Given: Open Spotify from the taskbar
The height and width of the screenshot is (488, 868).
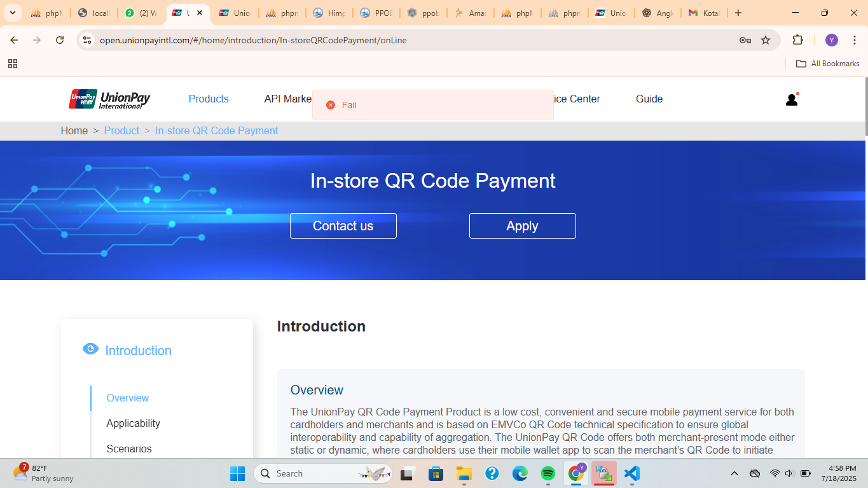Looking at the screenshot, I should click(548, 473).
